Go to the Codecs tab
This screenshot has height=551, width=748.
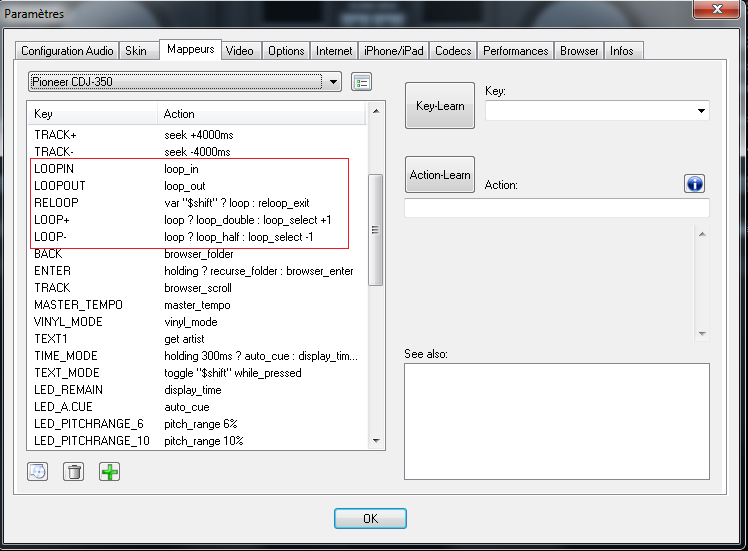tap(453, 51)
